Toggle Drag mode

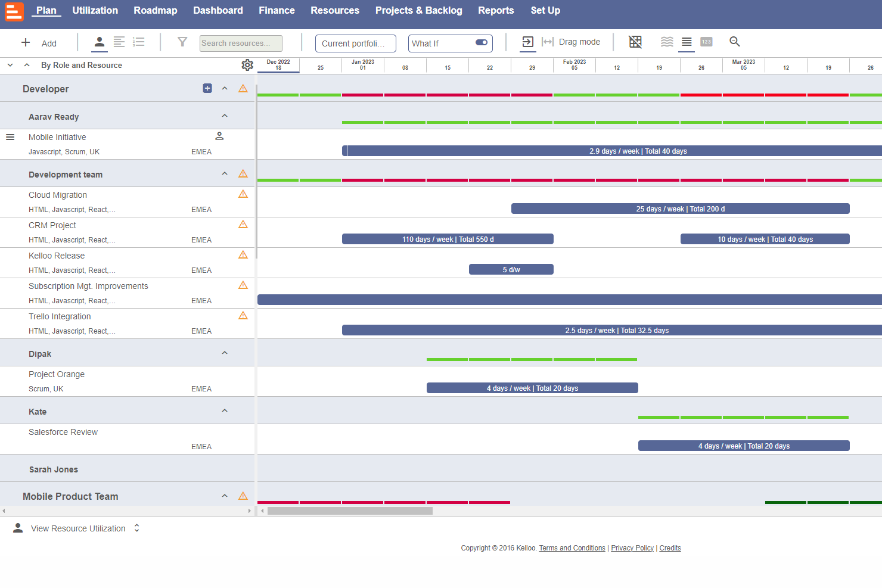[x=571, y=42]
